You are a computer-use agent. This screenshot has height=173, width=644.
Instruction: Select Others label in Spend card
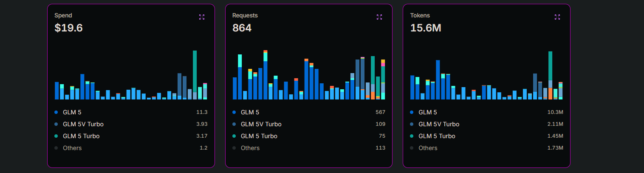pyautogui.click(x=72, y=148)
